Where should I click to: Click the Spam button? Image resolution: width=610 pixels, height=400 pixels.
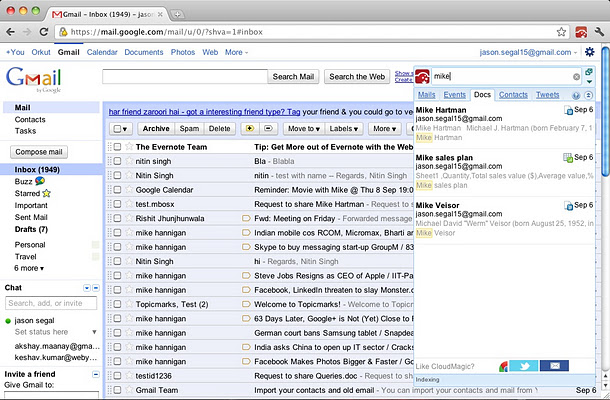(x=189, y=128)
